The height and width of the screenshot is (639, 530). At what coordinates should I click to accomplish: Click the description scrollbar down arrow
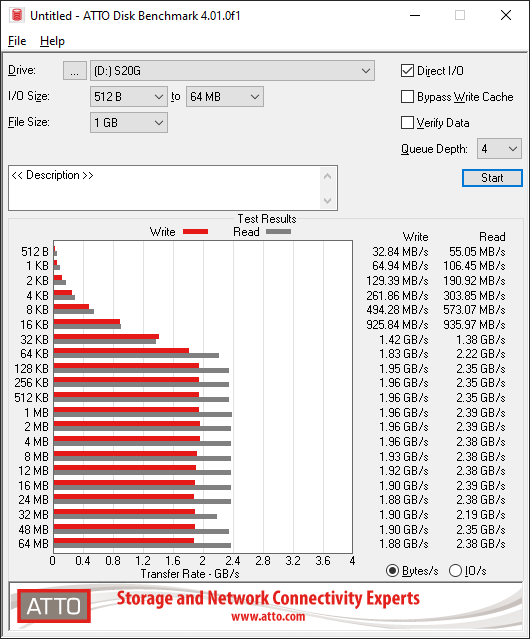pos(328,201)
